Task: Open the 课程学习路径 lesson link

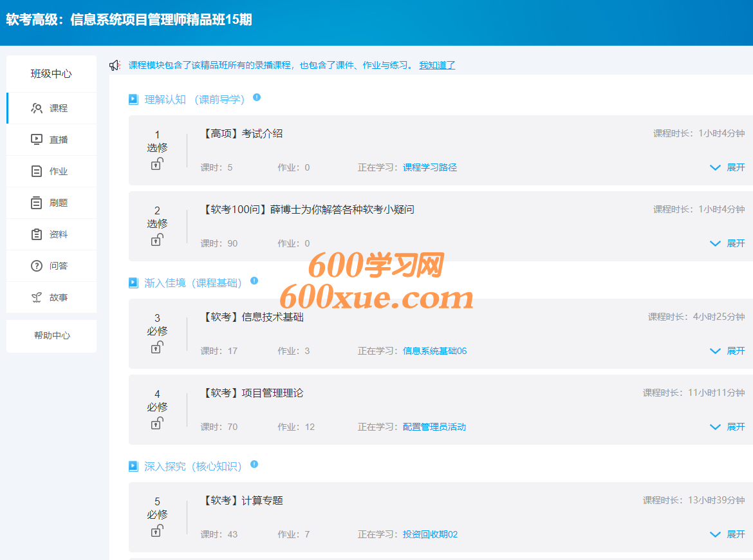Action: tap(430, 167)
